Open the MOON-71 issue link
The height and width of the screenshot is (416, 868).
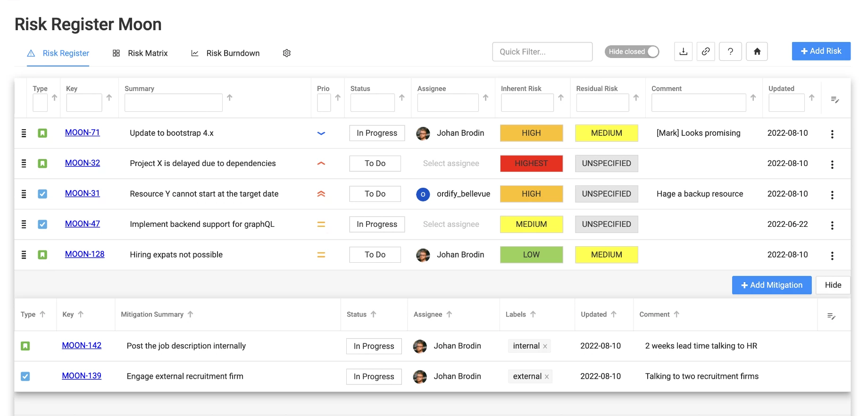click(83, 133)
